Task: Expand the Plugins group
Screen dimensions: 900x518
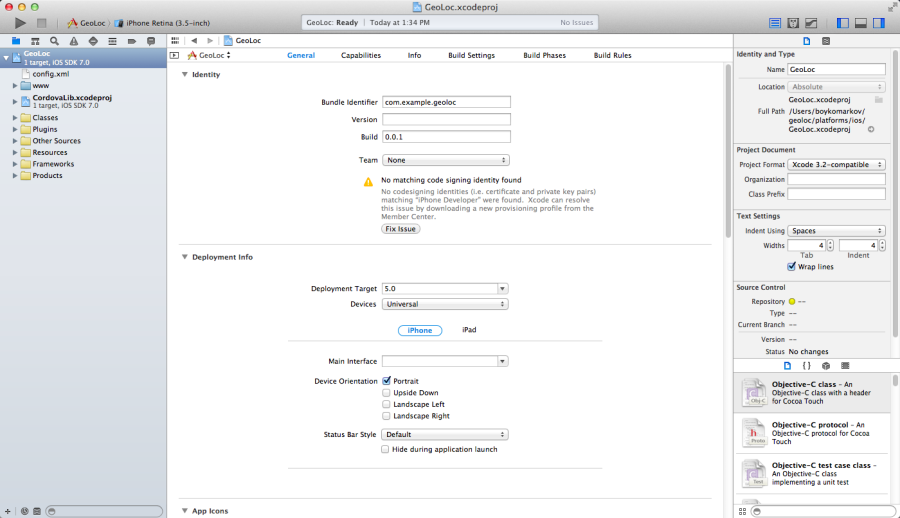Action: 15,129
